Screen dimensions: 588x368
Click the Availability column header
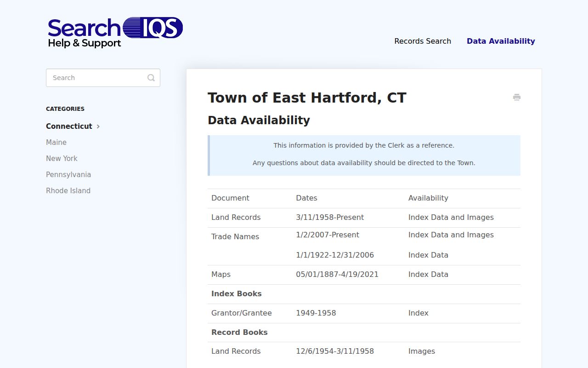tap(428, 198)
